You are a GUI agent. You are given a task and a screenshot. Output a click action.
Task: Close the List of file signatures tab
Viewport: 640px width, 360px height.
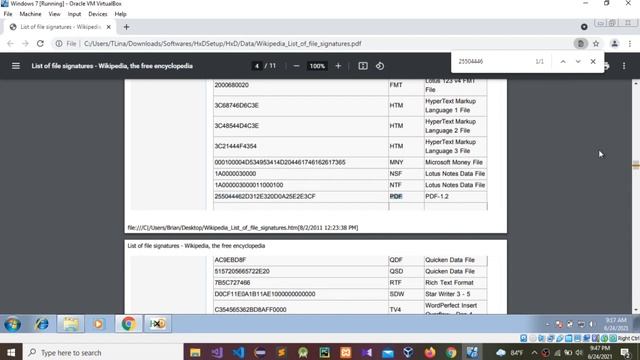click(x=109, y=27)
